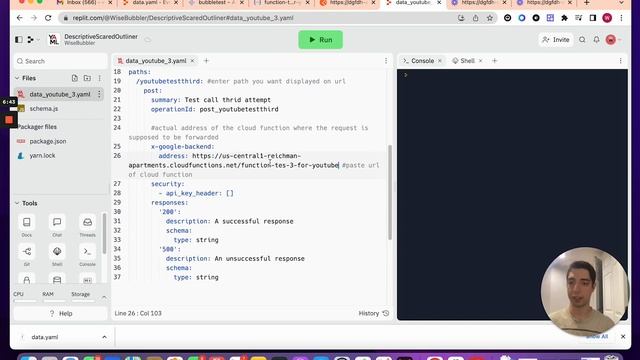Open options menu for data_youtube_3.yaml file

pyautogui.click(x=99, y=94)
